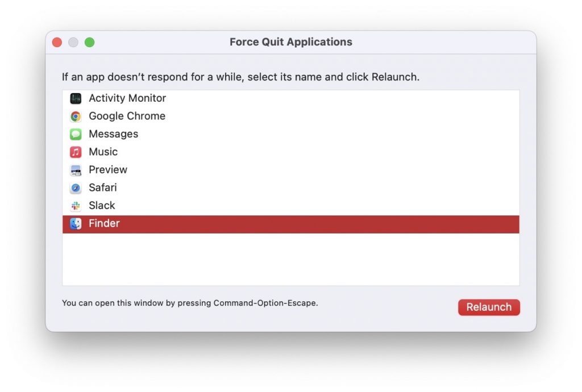Click the Messages app icon
The height and width of the screenshot is (392, 582).
pyautogui.click(x=76, y=134)
